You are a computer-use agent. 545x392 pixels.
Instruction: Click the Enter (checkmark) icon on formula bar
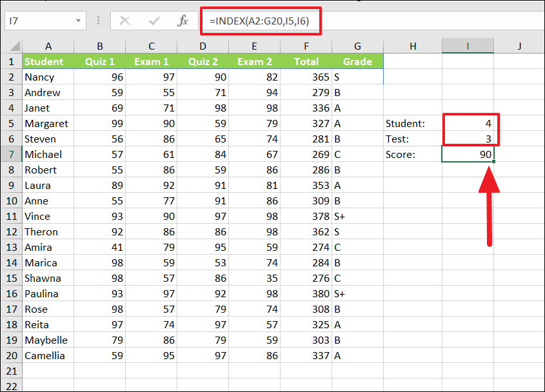(154, 20)
